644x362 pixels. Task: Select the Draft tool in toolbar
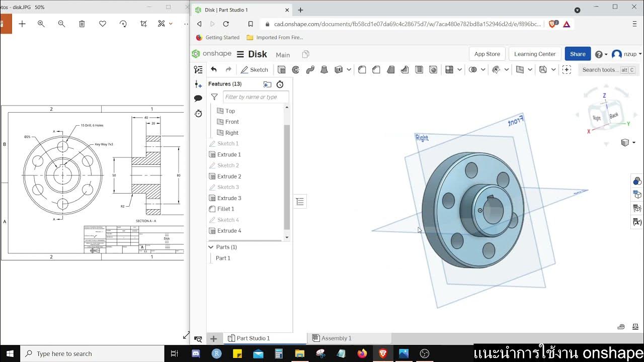(390, 70)
